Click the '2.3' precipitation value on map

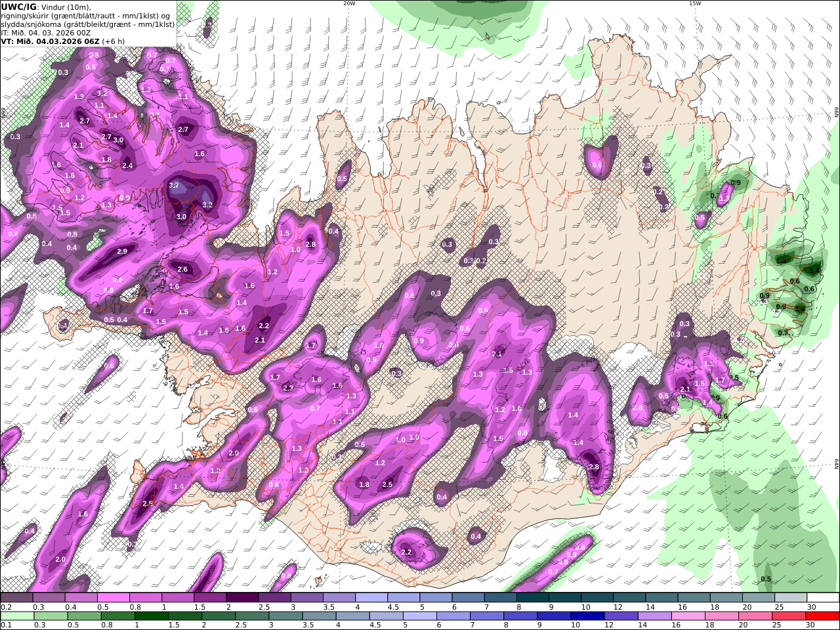point(287,388)
